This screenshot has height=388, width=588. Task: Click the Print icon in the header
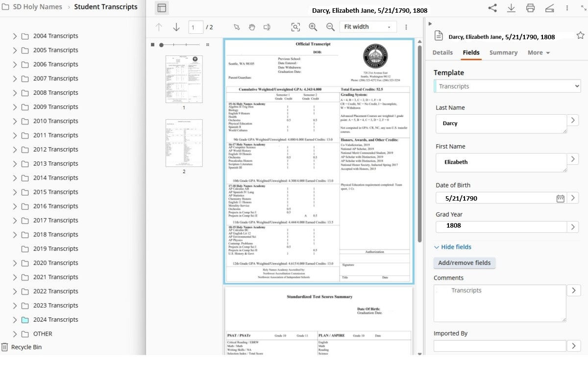[x=530, y=8]
